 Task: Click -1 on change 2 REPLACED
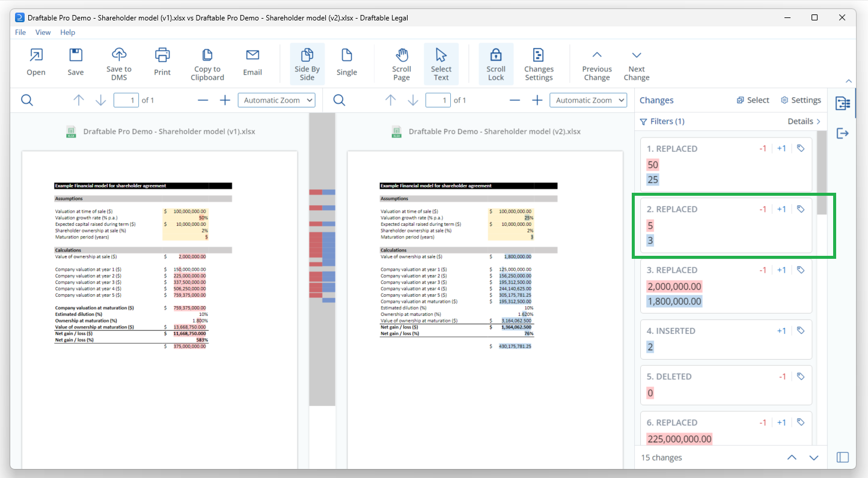tap(763, 209)
